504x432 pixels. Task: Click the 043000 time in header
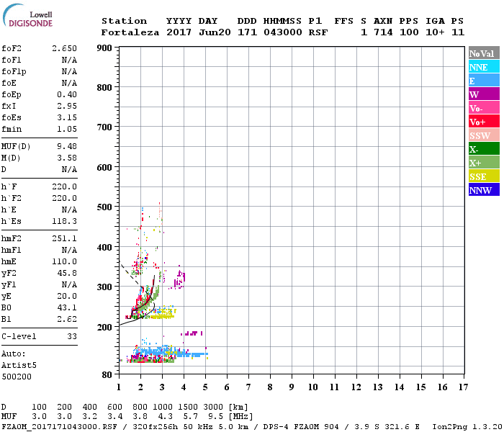tap(282, 32)
